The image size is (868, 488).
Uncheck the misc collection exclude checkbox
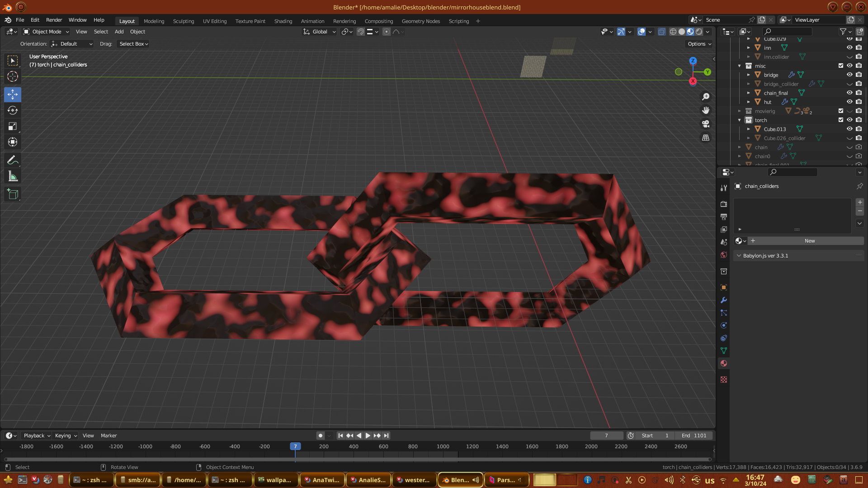(841, 66)
